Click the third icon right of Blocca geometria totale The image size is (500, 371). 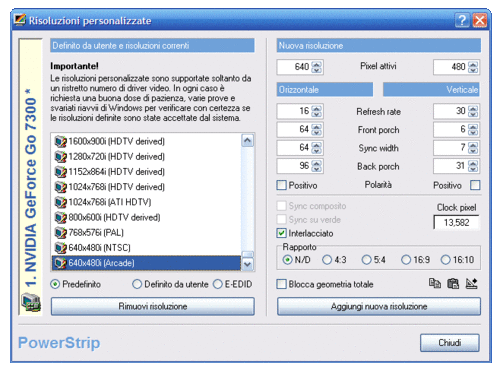click(x=471, y=284)
